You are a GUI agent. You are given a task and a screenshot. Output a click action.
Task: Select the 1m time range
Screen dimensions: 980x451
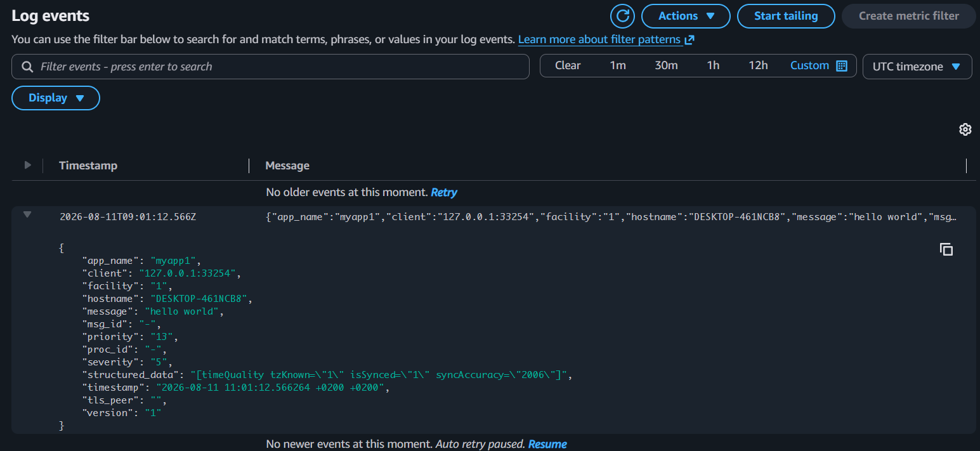coord(618,65)
